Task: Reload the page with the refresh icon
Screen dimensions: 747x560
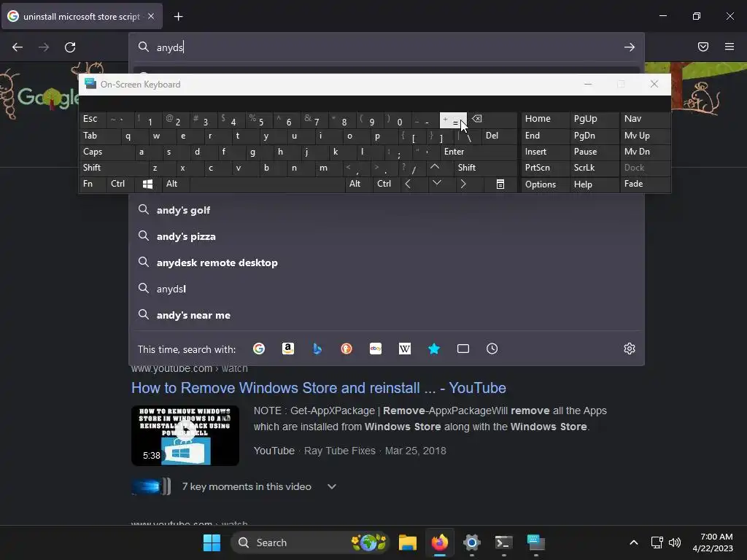Action: (x=70, y=47)
